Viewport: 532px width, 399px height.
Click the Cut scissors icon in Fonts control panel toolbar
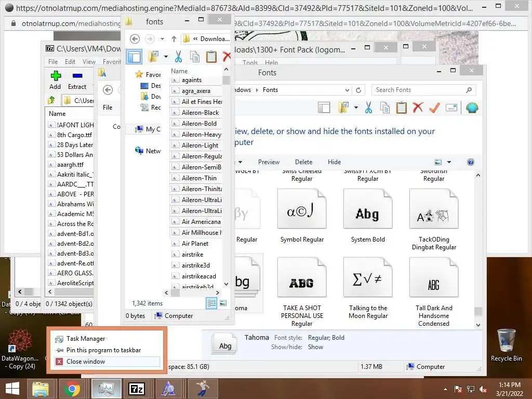coord(368,108)
